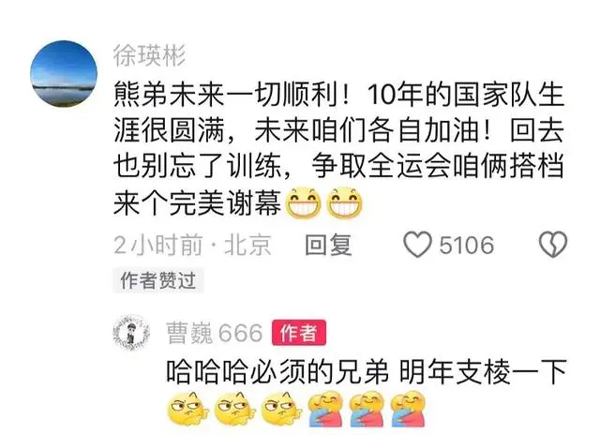Open the 曹巍666 username profile
The image size is (600, 435).
point(214,332)
